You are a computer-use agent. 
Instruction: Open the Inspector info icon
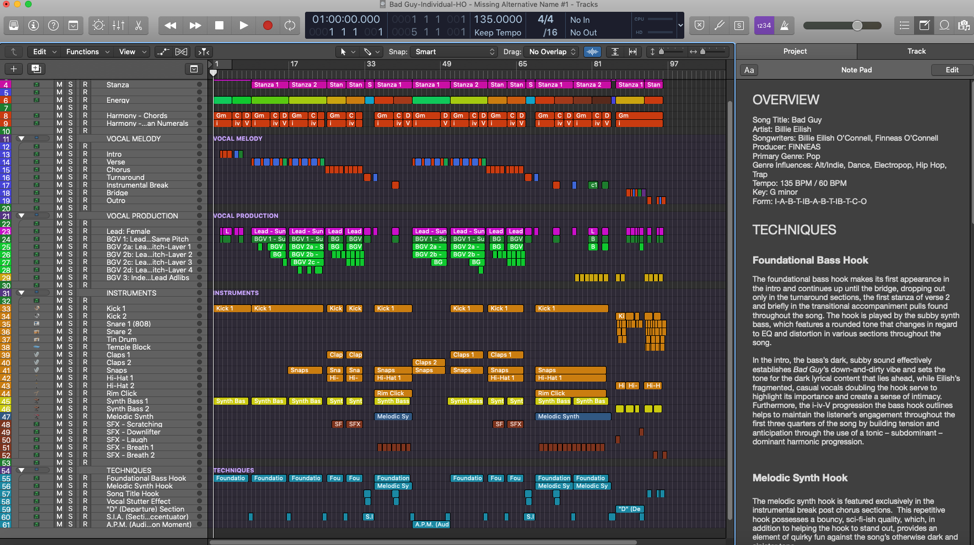coord(34,25)
